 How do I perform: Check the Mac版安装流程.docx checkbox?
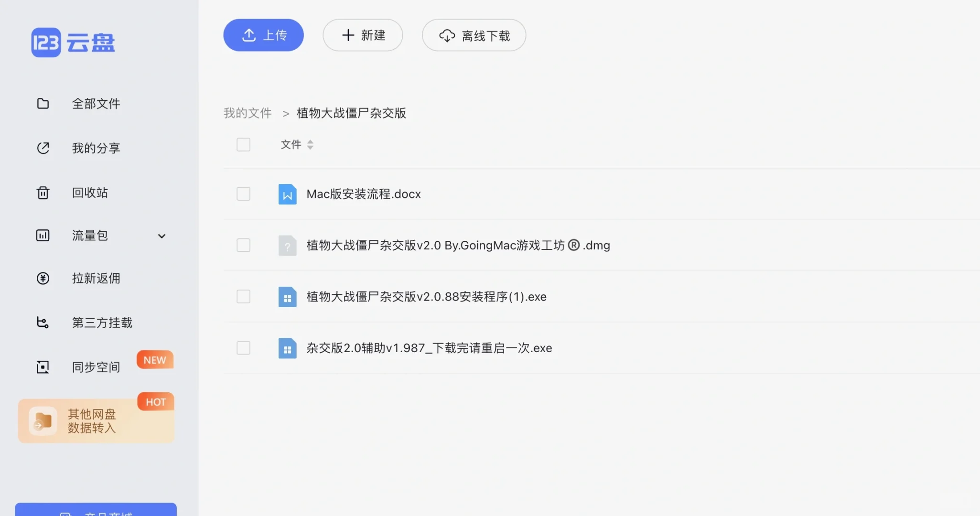(243, 194)
